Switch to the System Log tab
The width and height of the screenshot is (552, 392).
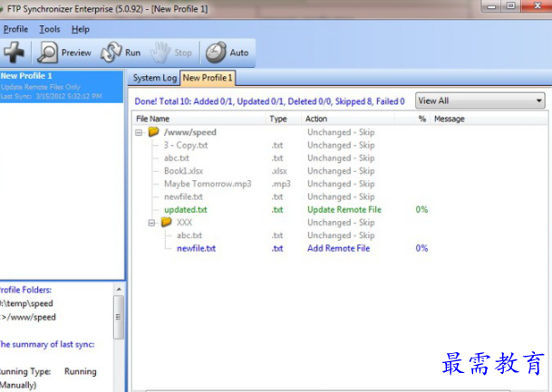(x=155, y=78)
